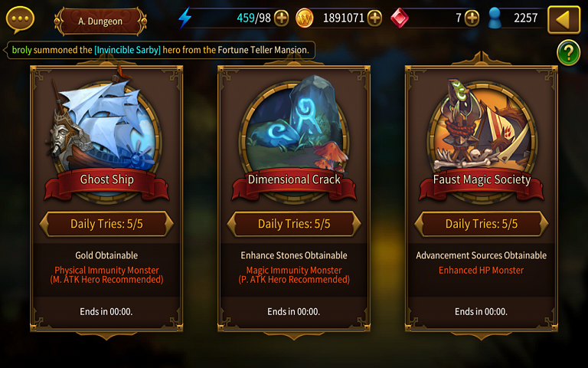
Task: Select the A. Dungeon title banner
Action: point(100,21)
